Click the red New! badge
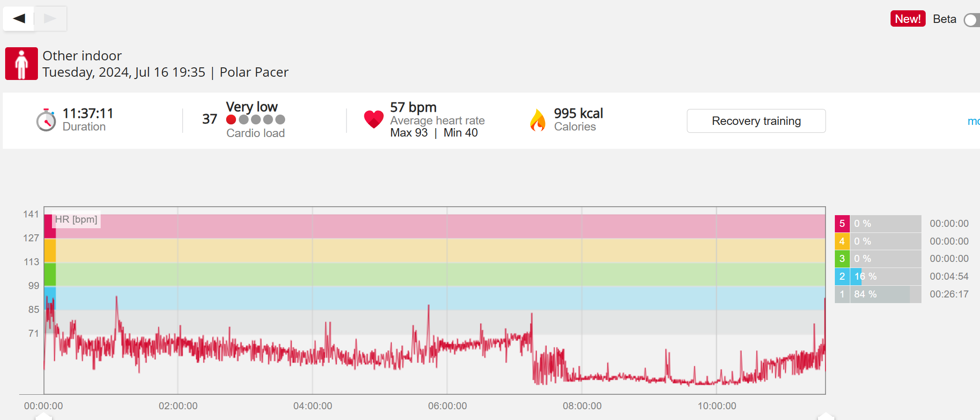 907,19
